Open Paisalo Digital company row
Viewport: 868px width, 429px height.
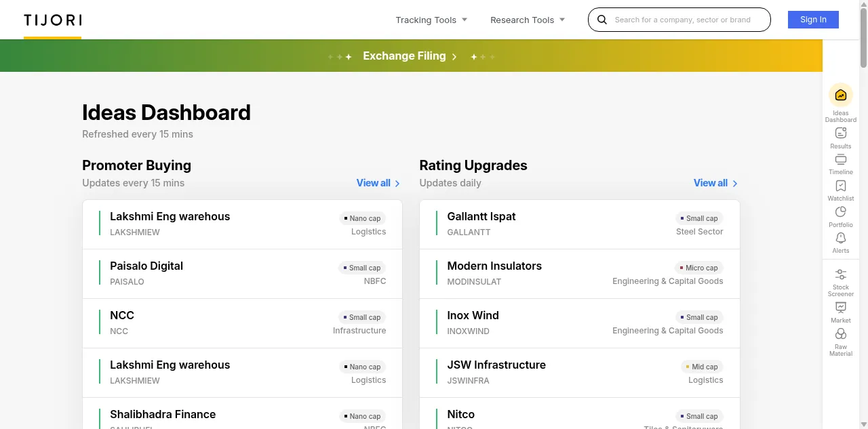[x=242, y=274]
